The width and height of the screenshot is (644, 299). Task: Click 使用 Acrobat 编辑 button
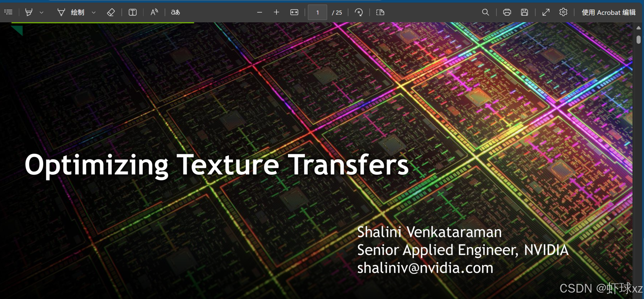click(x=608, y=12)
